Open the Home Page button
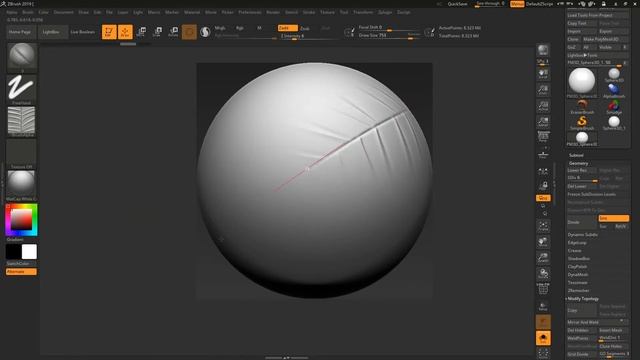 (20, 32)
